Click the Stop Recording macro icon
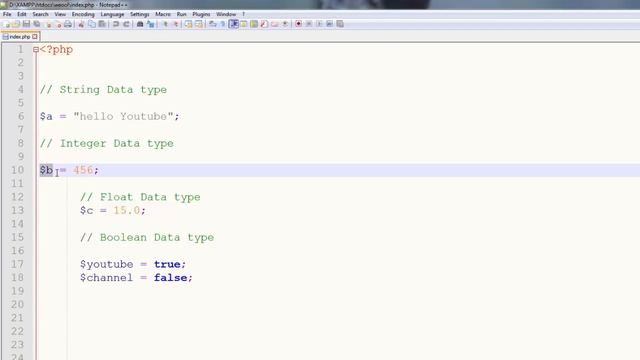Image resolution: width=640 pixels, height=360 pixels. click(309, 24)
